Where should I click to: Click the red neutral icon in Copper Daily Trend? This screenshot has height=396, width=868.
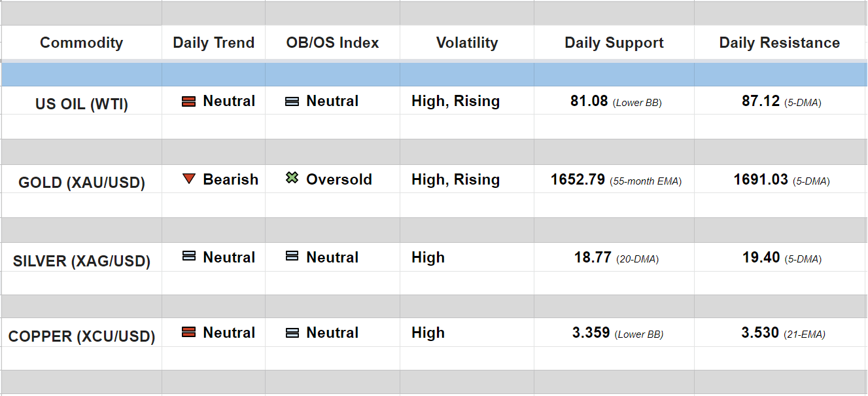pos(189,333)
